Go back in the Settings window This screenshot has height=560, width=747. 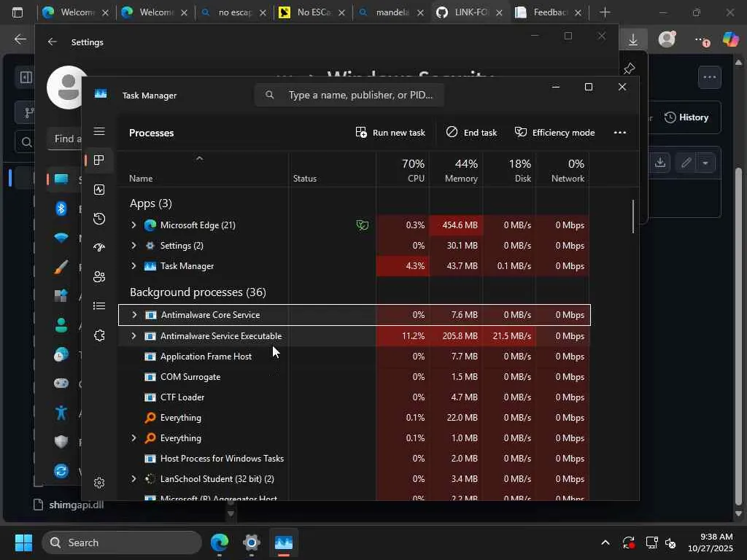point(52,42)
